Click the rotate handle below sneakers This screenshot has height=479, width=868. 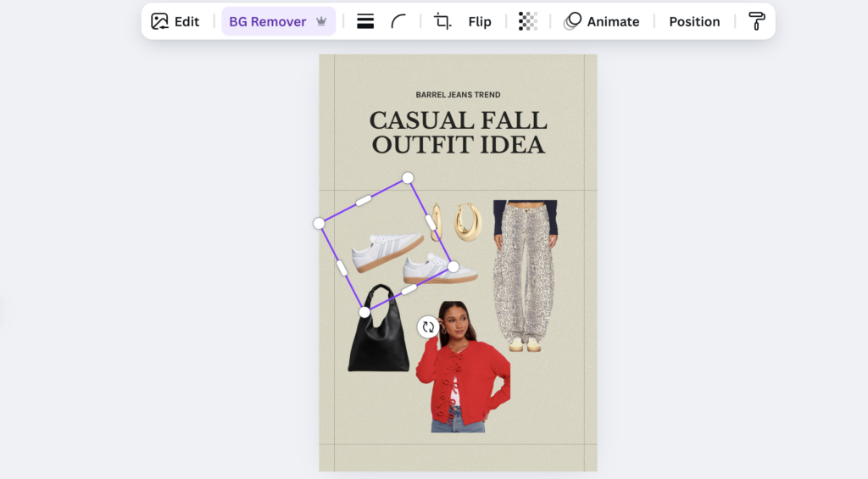428,327
